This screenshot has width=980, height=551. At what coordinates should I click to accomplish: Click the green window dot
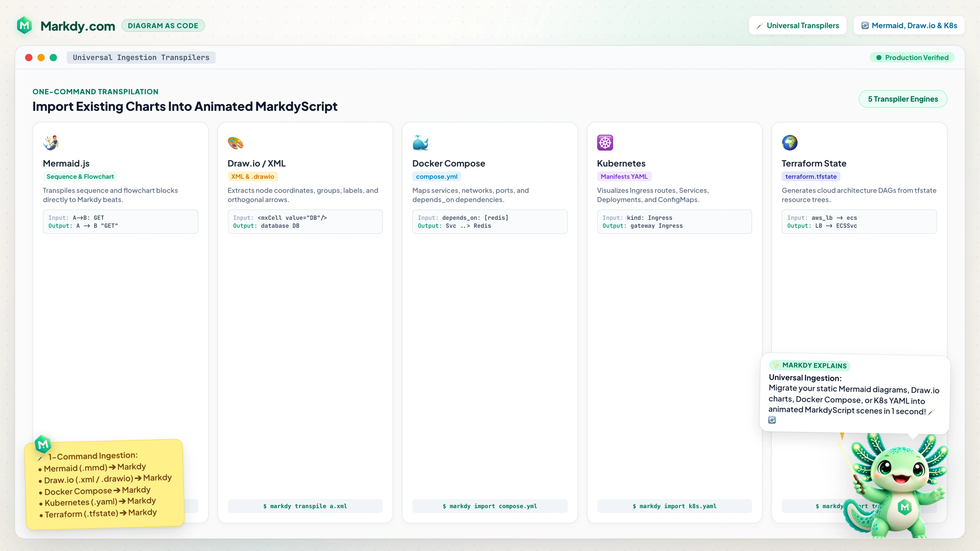coord(53,58)
